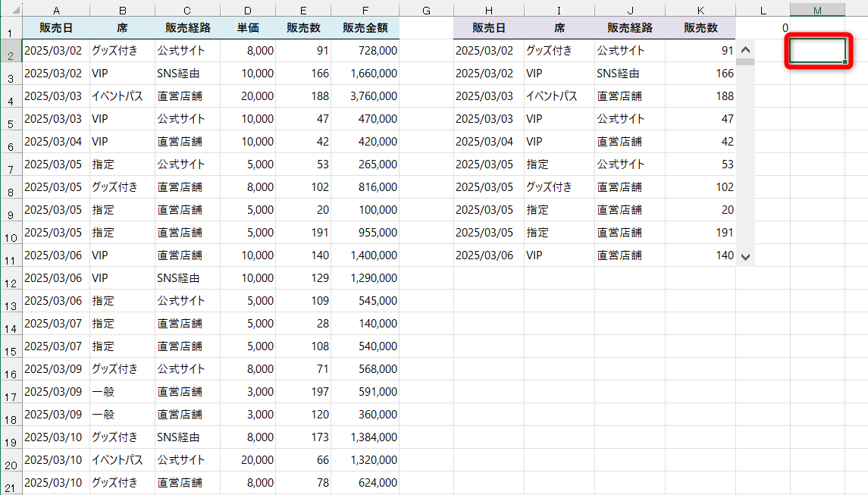
Task: Click quantity 188 in column K
Action: click(700, 96)
